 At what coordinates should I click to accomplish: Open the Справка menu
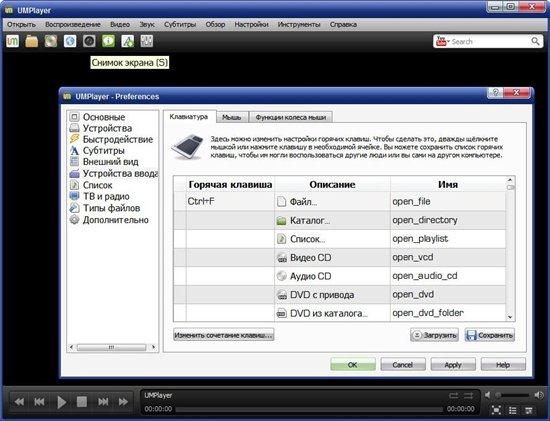click(x=343, y=25)
